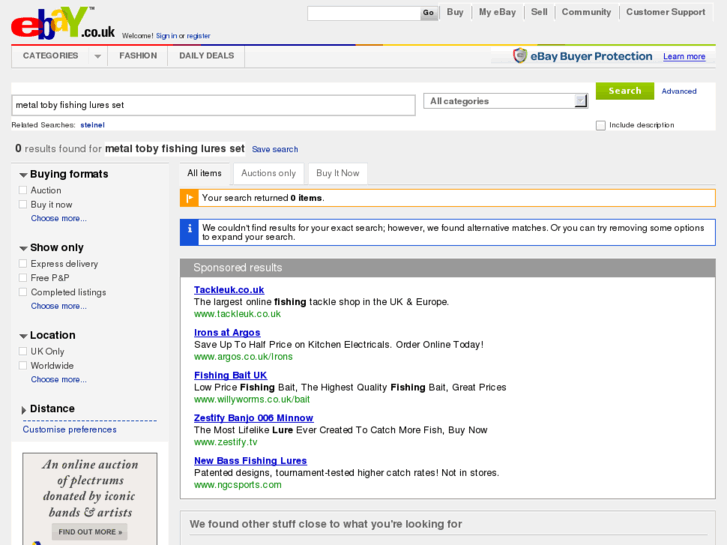Switch to the All items tab
Image resolution: width=727 pixels, height=545 pixels.
[204, 173]
